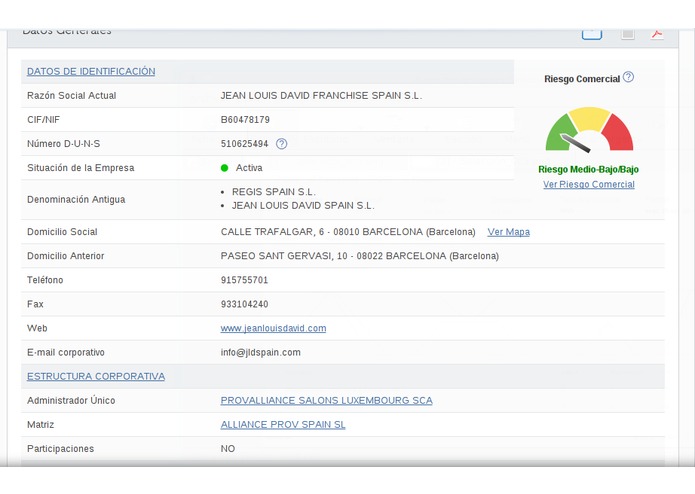
Task: Click the Número D-U-N-S label
Action: (63, 144)
